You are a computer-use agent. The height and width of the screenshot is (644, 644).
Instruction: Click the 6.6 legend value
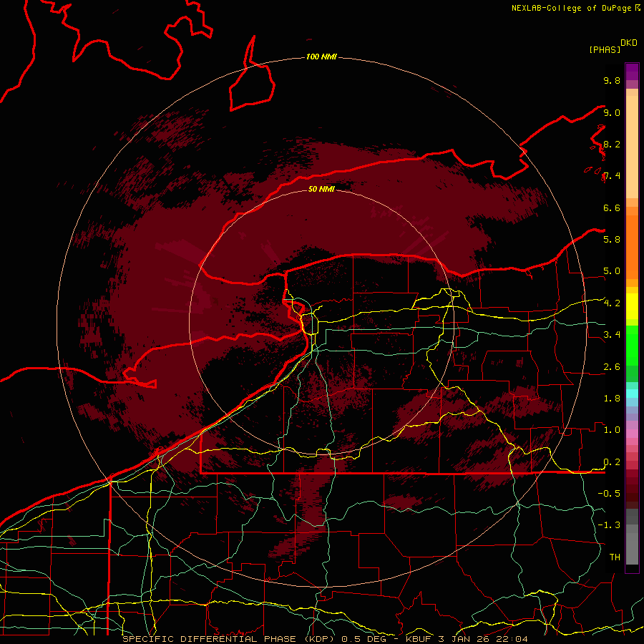click(x=612, y=208)
